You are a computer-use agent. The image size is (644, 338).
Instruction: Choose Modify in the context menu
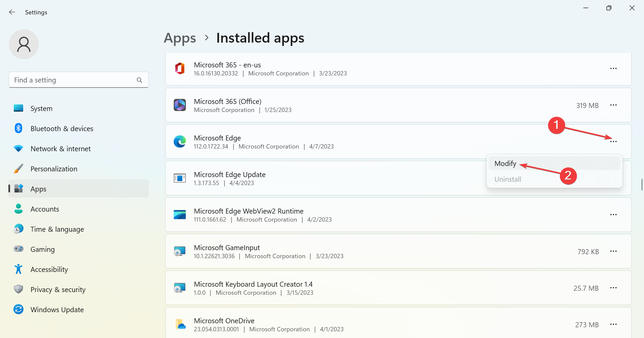[x=554, y=163]
